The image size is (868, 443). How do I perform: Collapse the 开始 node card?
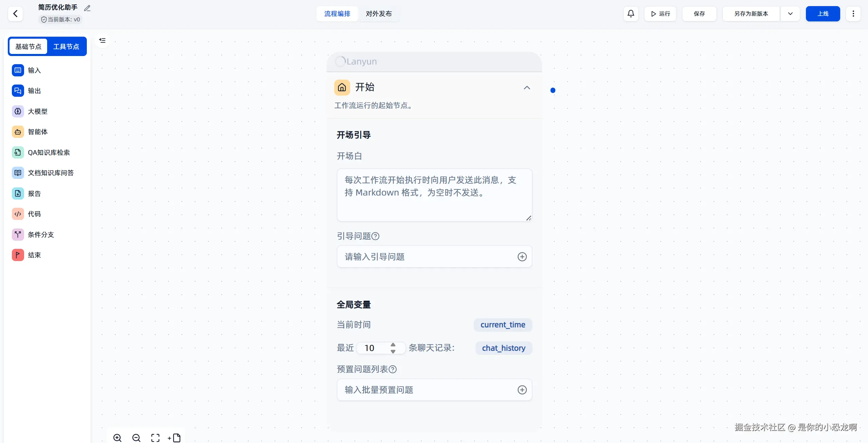pos(526,88)
